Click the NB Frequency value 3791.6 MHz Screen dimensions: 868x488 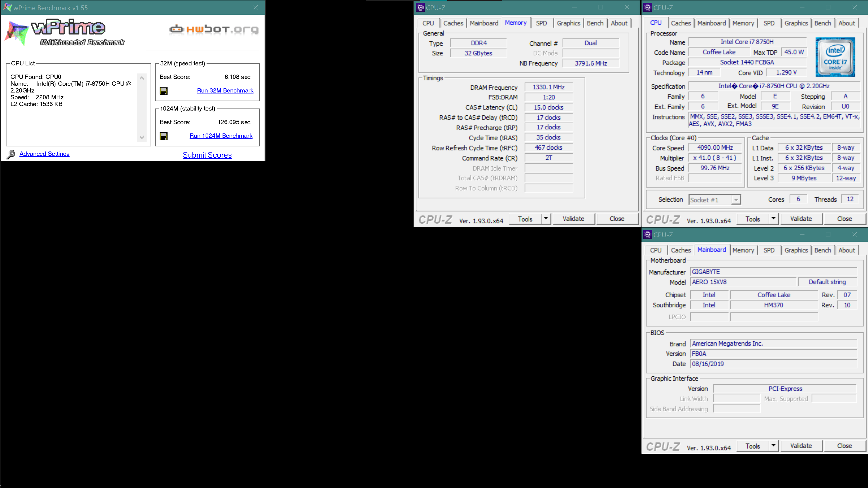[591, 63]
